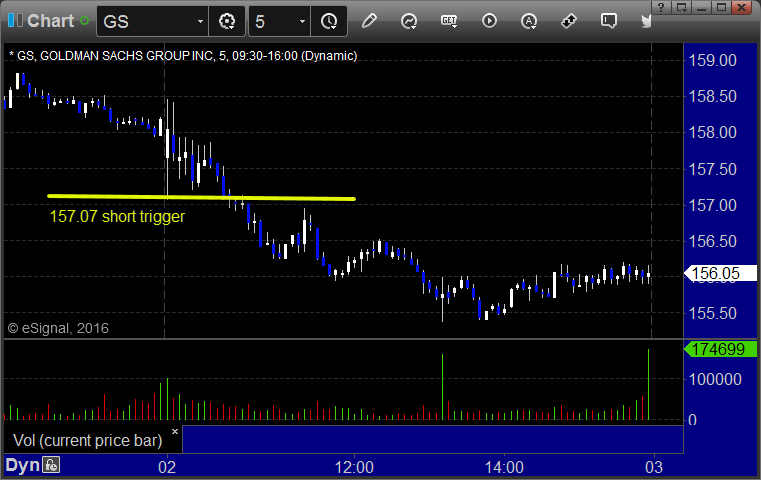Click the 155.50 price axis label
Image resolution: width=761 pixels, height=480 pixels.
(x=712, y=313)
